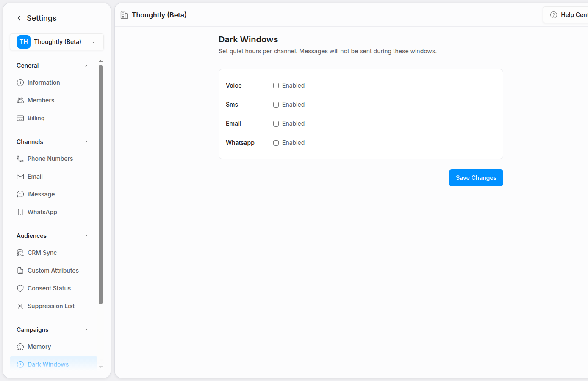Click the iMessage chat bubble icon
The height and width of the screenshot is (381, 588).
point(20,194)
